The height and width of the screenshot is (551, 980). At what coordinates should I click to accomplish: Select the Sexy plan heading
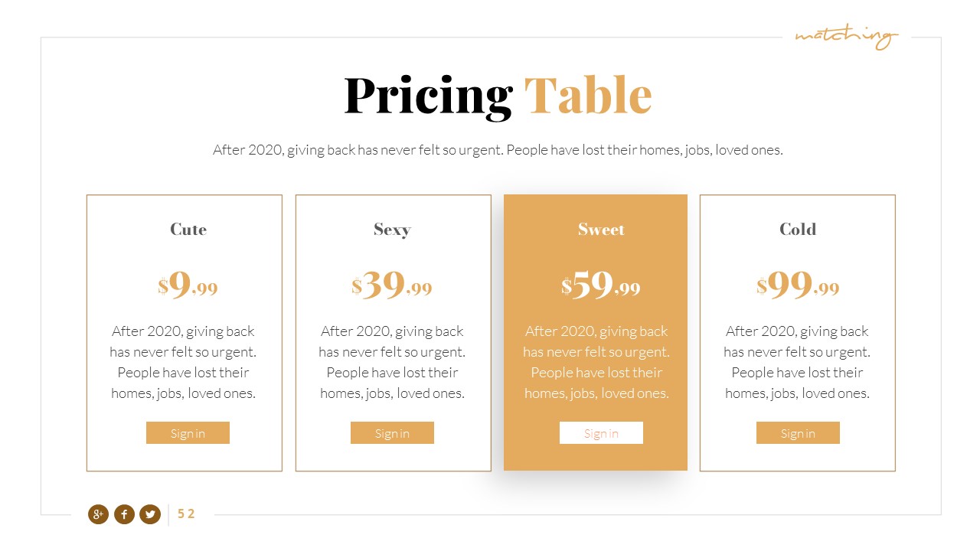(x=392, y=230)
